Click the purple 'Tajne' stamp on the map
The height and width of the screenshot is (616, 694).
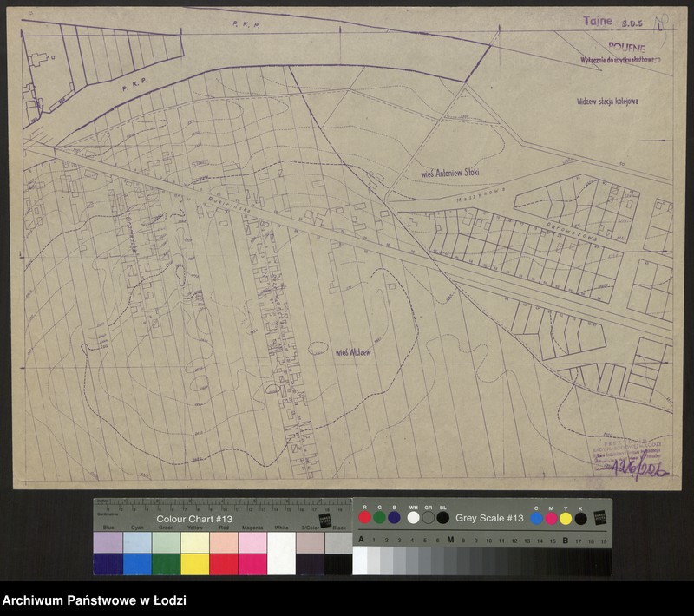tap(598, 21)
